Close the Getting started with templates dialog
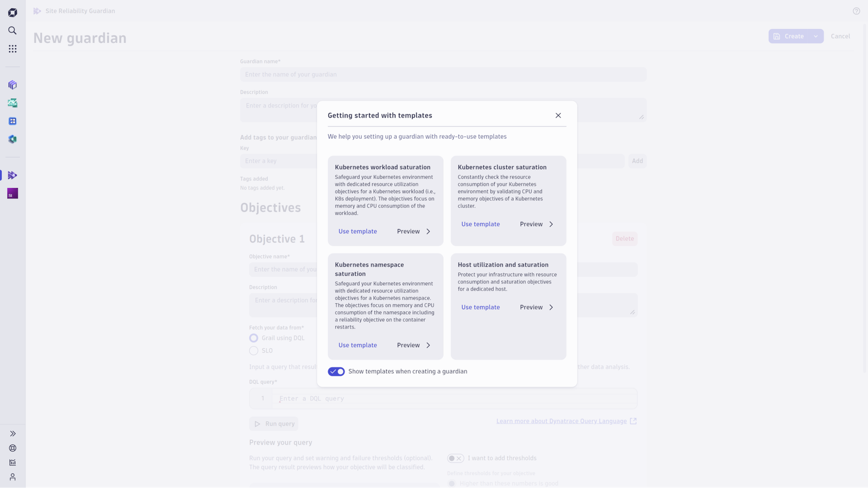The image size is (868, 488). point(558,115)
